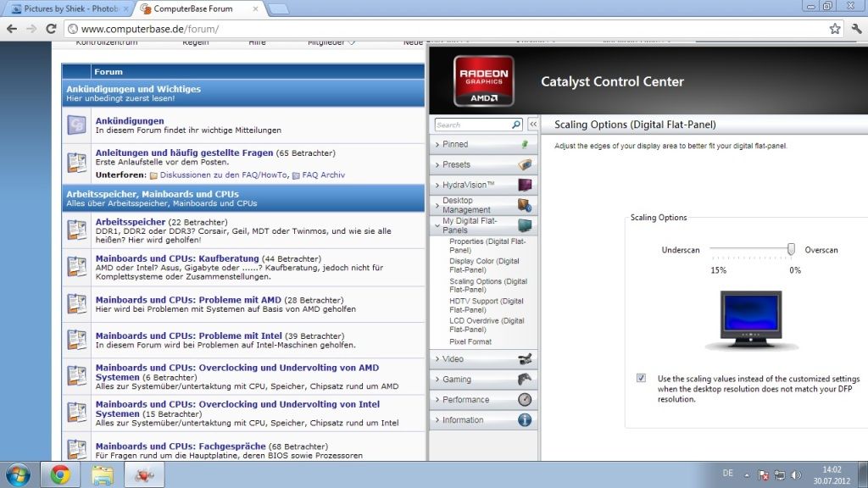
Task: Open Display Color (Digital Flat-Panel) page
Action: [484, 265]
